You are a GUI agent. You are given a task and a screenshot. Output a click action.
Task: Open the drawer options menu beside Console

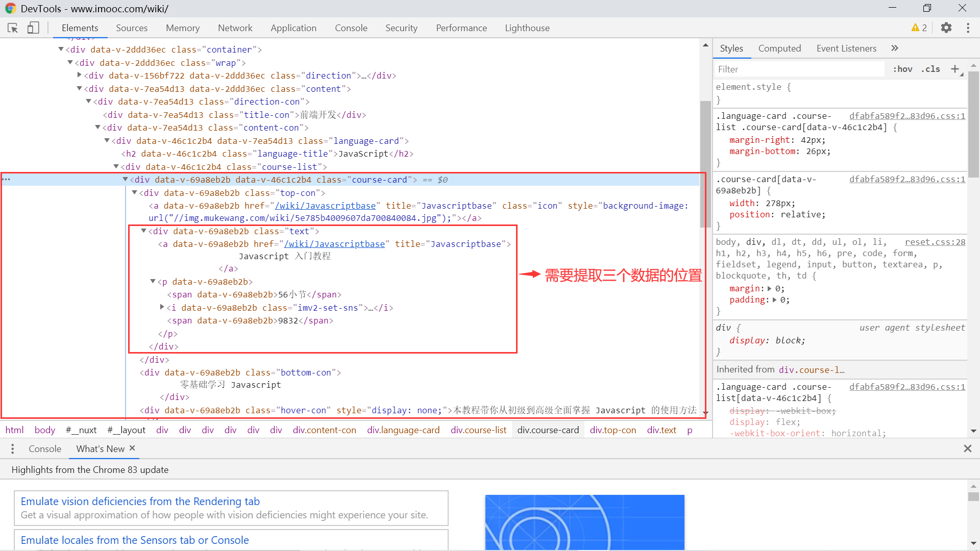coord(12,449)
